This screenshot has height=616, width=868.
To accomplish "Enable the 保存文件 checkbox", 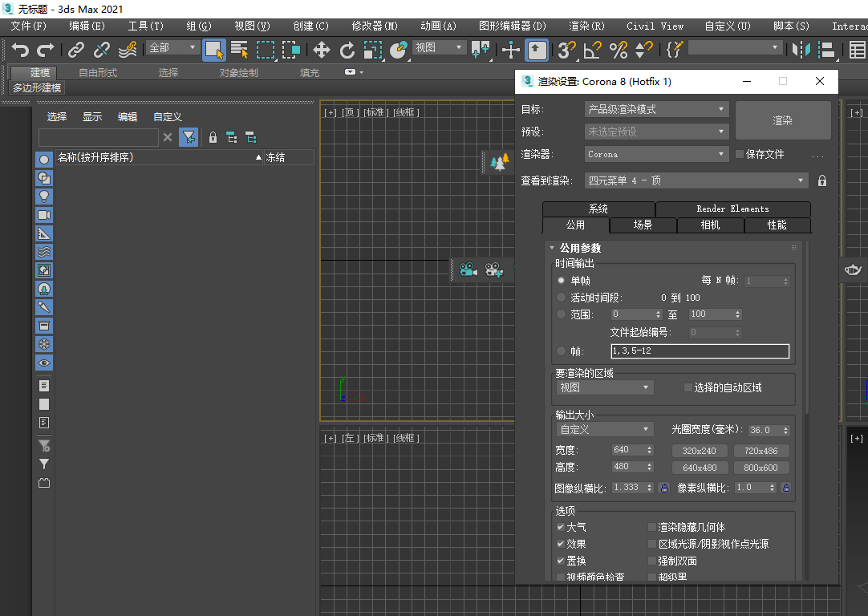I will (x=740, y=154).
